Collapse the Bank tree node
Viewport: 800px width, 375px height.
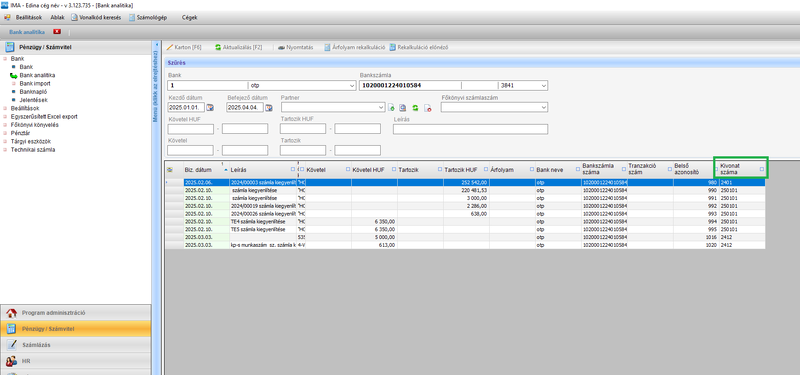pyautogui.click(x=5, y=59)
